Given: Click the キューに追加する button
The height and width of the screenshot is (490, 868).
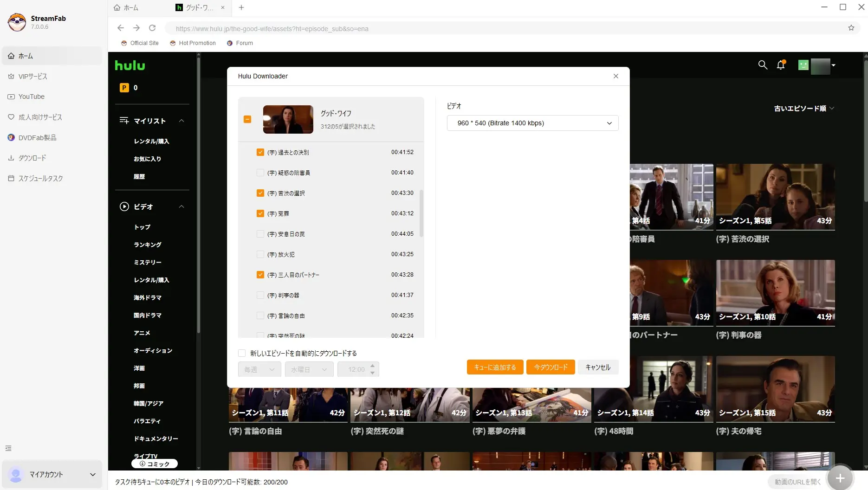Looking at the screenshot, I should [495, 367].
